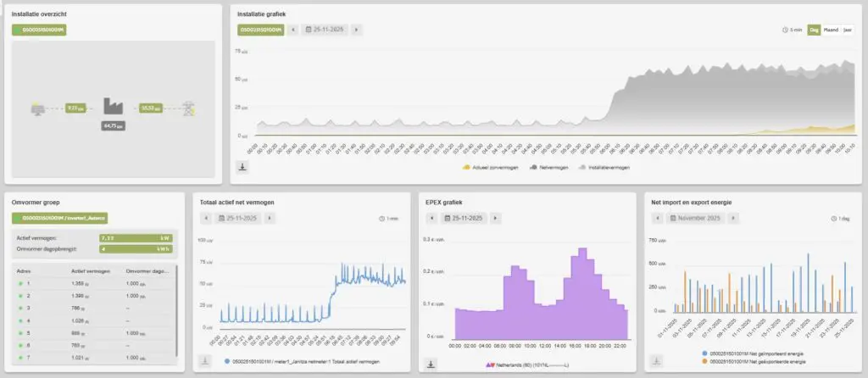The width and height of the screenshot is (868, 378).
Task: Click the Omvormer dago... column header
Action: [x=147, y=271]
